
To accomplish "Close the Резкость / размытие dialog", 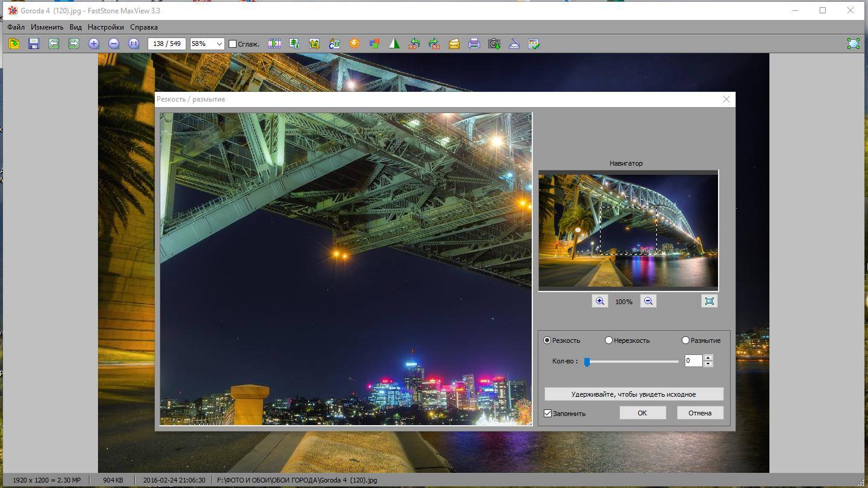I will coord(726,99).
